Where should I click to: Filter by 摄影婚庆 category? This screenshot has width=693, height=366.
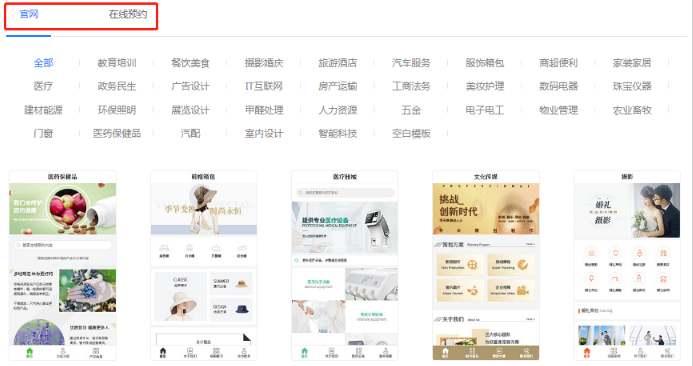click(x=264, y=63)
